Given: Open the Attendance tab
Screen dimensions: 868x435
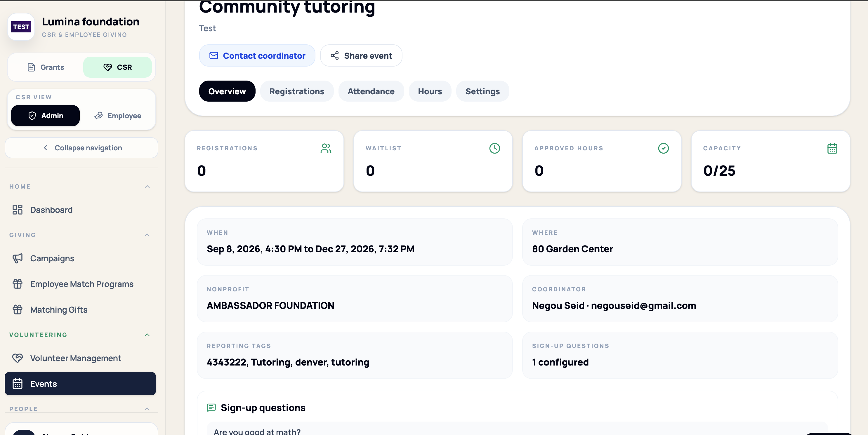Looking at the screenshot, I should click(x=371, y=91).
